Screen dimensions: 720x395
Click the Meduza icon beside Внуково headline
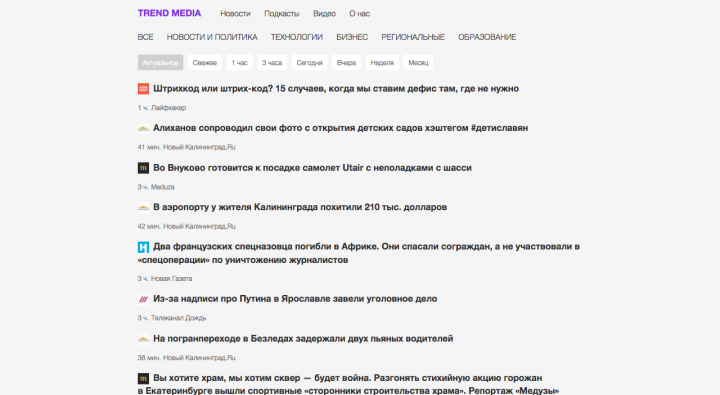(x=143, y=168)
